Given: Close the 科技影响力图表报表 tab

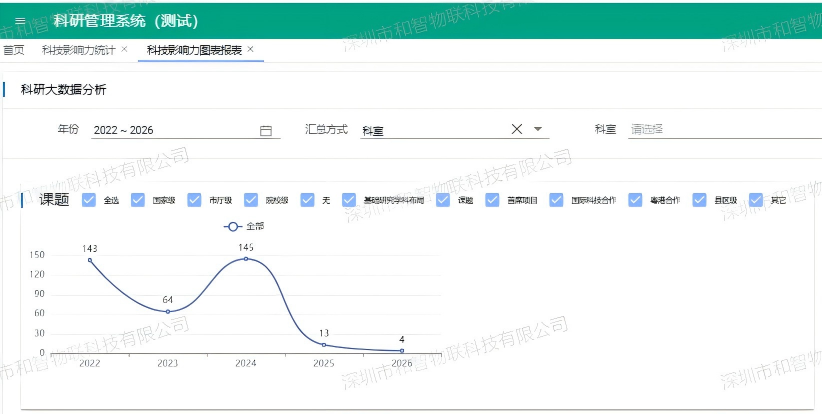Looking at the screenshot, I should [250, 49].
